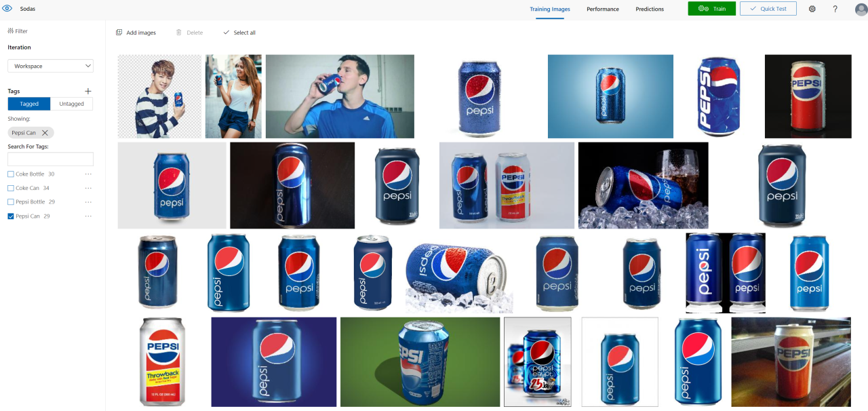Uncheck the Pepsi Can tag checkbox
This screenshot has height=411, width=868.
11,216
